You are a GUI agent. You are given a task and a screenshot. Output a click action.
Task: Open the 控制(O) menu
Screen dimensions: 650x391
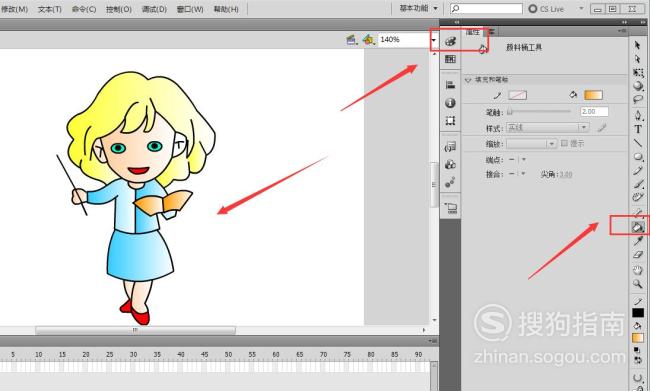pyautogui.click(x=119, y=9)
